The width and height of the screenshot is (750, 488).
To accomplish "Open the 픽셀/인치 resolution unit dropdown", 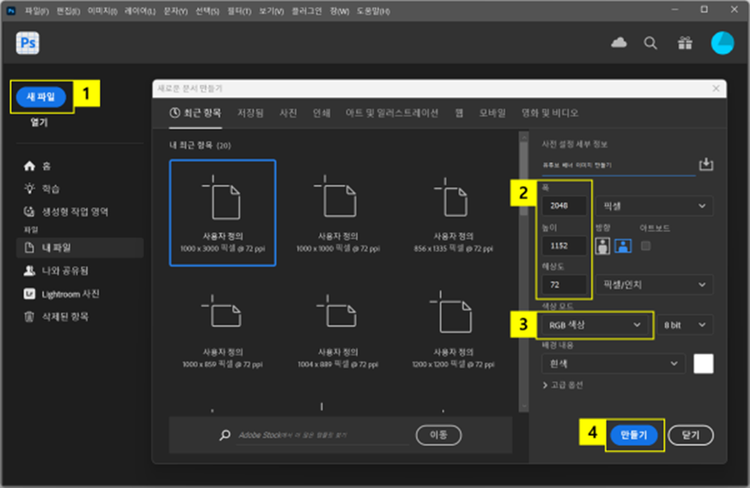I will [654, 285].
